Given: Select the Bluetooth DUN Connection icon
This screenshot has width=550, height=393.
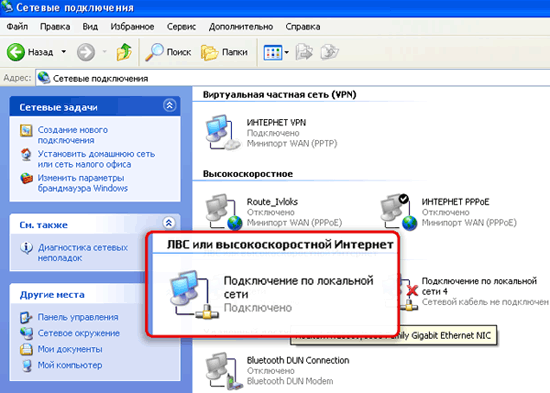Looking at the screenshot, I should pyautogui.click(x=223, y=371).
